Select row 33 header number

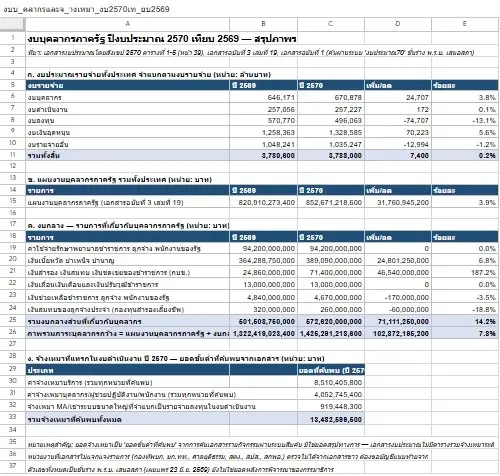click(13, 418)
